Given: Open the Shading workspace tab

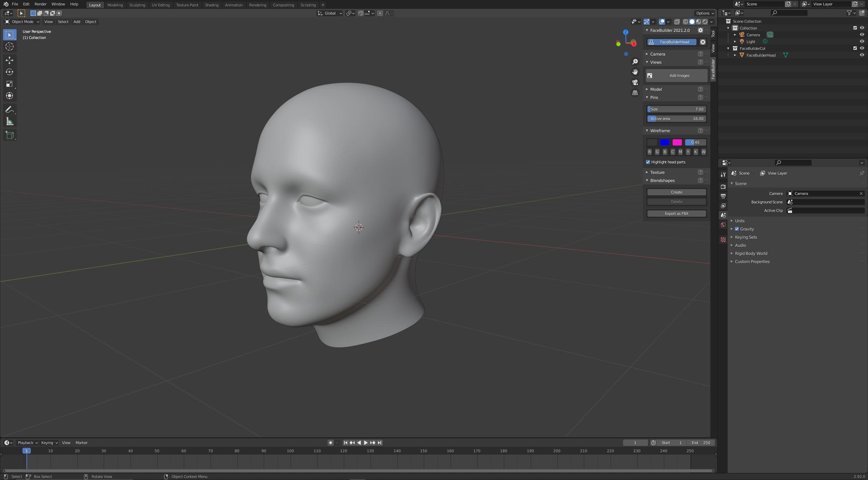Looking at the screenshot, I should point(212,5).
